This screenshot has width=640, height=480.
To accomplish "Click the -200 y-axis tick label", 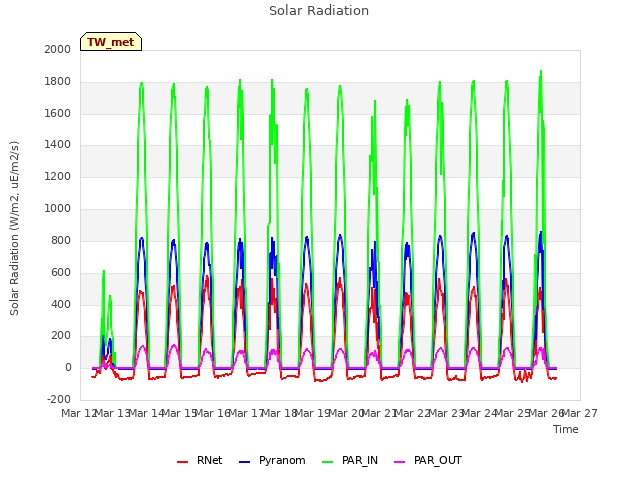I will tap(59, 399).
